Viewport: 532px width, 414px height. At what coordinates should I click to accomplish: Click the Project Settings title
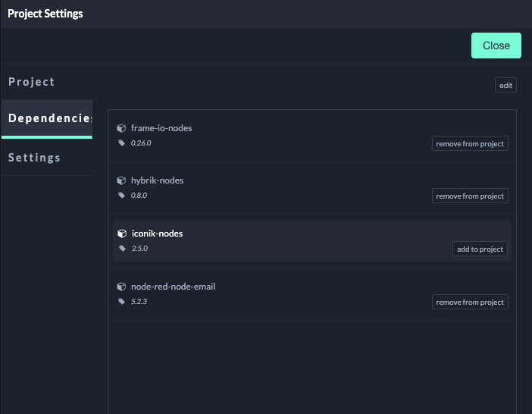coord(45,14)
